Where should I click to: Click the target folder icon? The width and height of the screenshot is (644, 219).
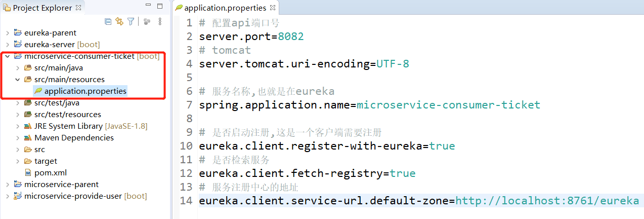[x=28, y=161]
